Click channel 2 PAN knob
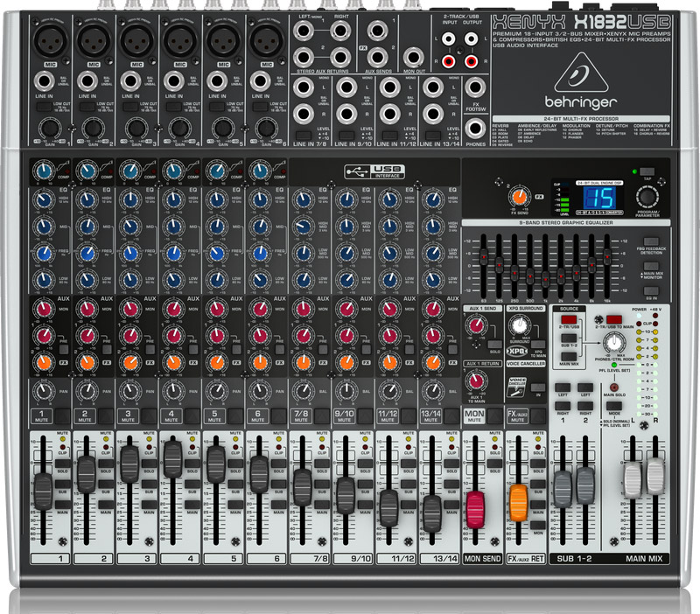 click(87, 391)
